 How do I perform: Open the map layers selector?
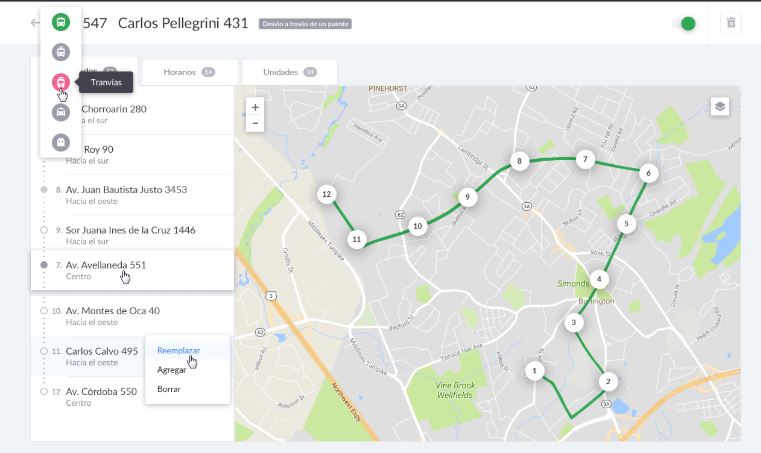pos(720,106)
